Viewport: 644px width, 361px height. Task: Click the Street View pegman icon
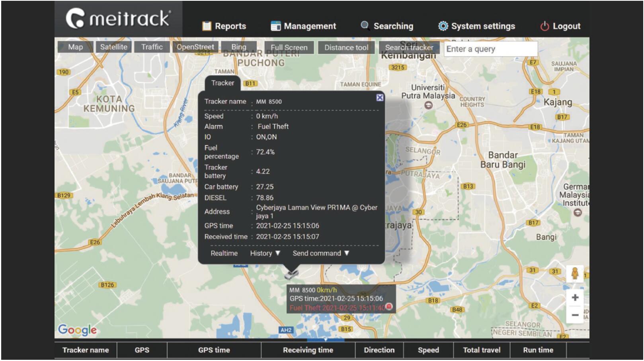575,273
